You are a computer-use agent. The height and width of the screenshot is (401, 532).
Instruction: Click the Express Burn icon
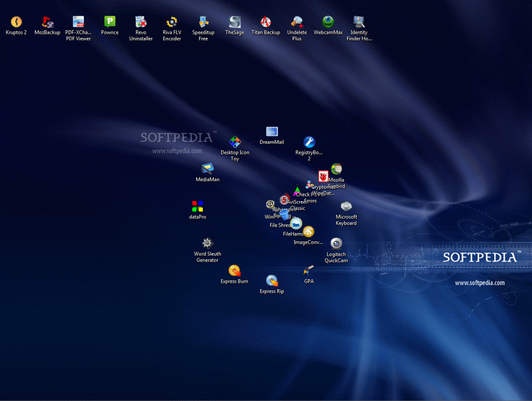[234, 270]
